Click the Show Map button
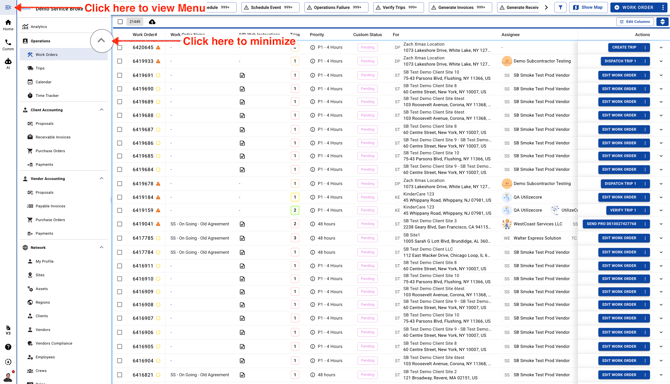Viewport: 670px width, 384px height. click(588, 7)
